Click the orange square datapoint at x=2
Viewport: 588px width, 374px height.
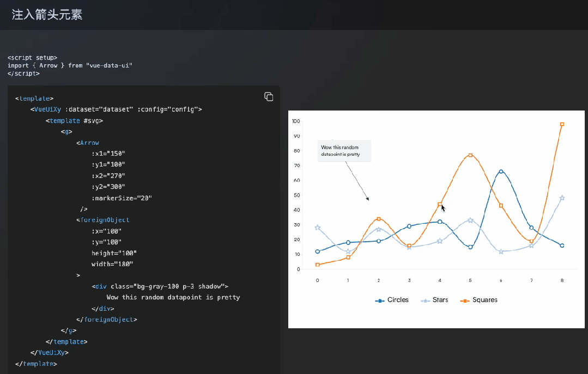pos(379,219)
